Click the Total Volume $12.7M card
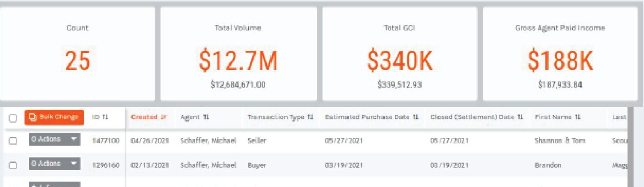This screenshot has height=187, width=644. [238, 54]
